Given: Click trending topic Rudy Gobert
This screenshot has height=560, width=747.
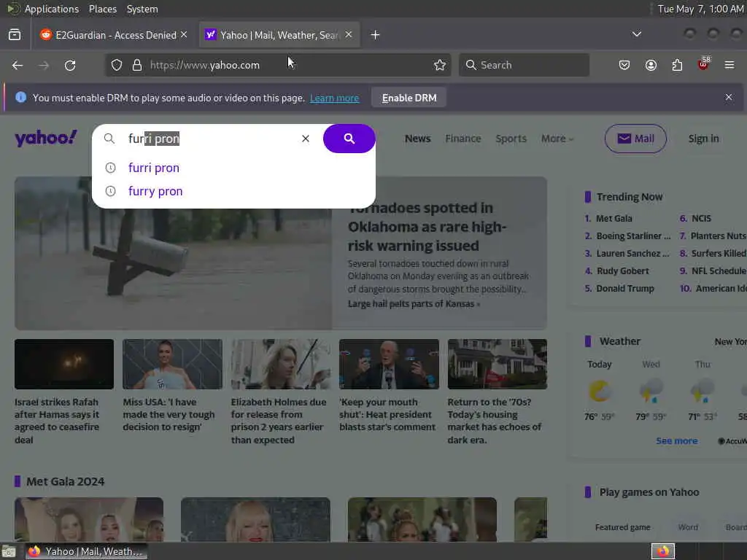Looking at the screenshot, I should pyautogui.click(x=623, y=271).
